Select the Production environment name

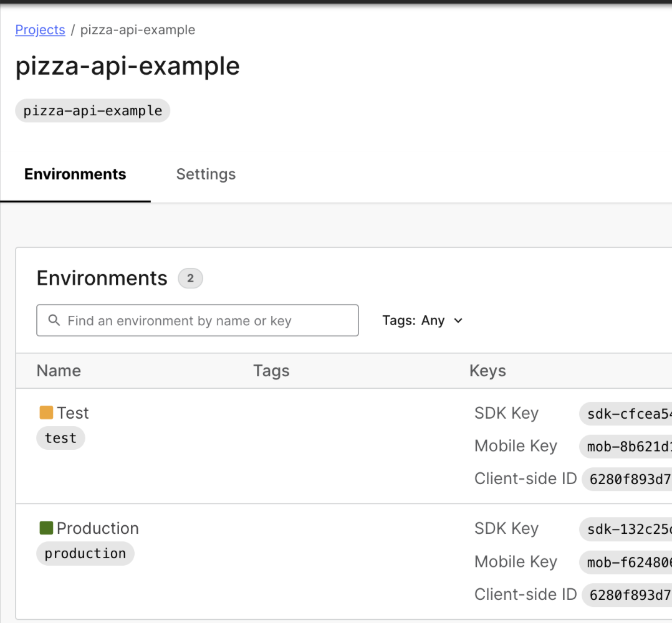click(x=97, y=527)
